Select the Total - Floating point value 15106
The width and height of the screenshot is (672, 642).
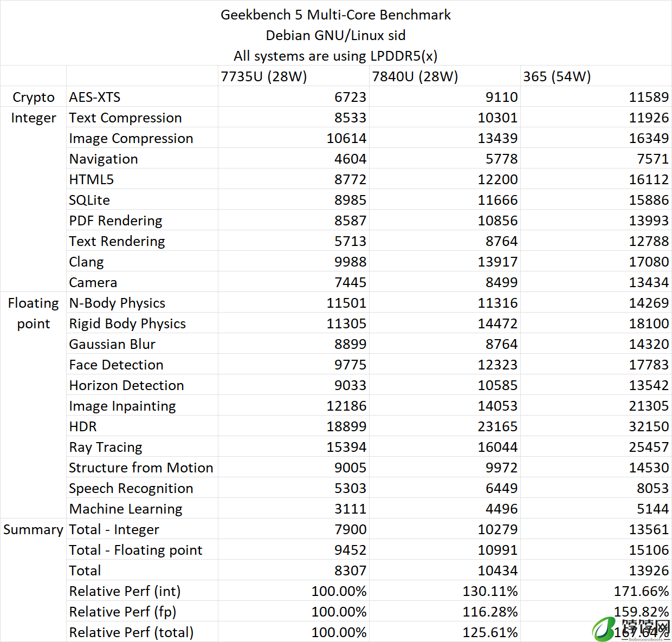pos(649,550)
